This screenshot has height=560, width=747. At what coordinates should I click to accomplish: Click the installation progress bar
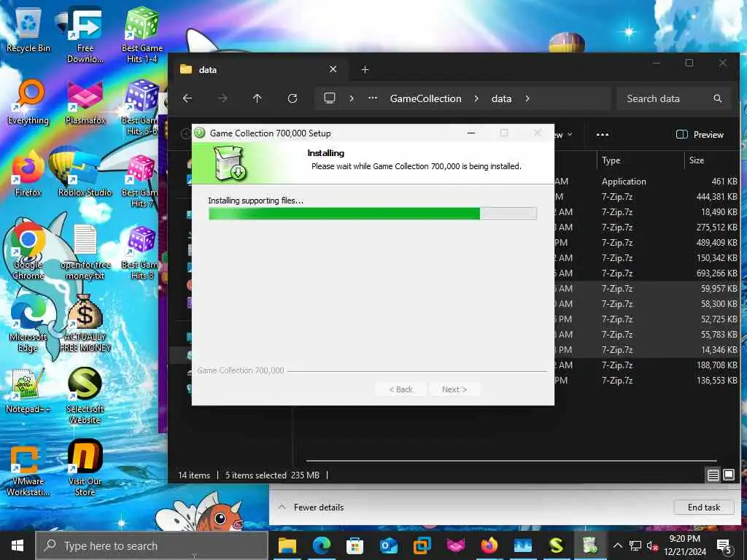click(x=373, y=214)
